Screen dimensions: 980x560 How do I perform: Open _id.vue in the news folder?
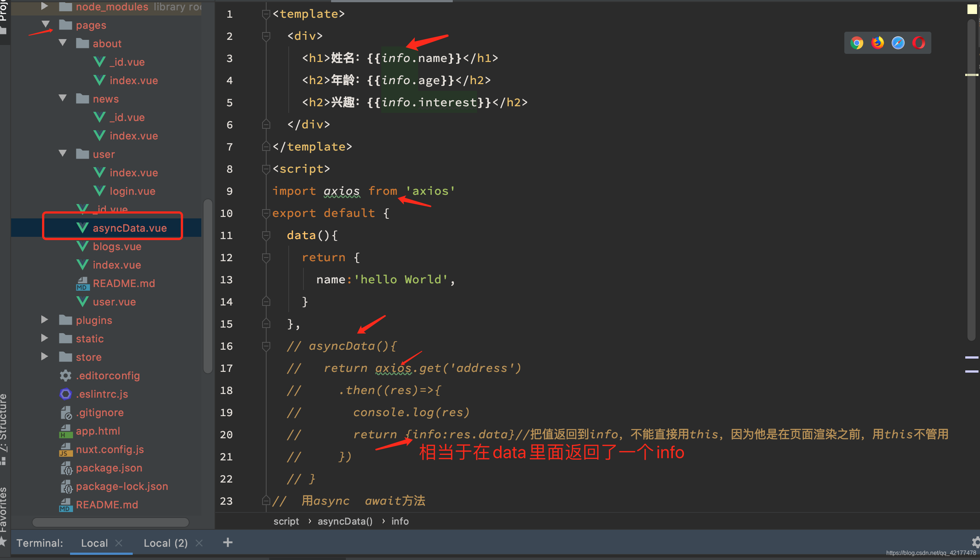(x=127, y=117)
